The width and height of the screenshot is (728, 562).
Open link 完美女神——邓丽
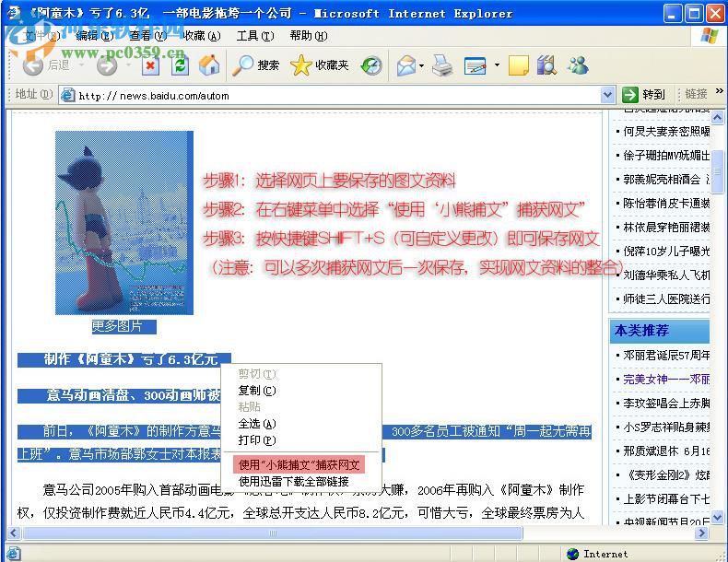666,380
